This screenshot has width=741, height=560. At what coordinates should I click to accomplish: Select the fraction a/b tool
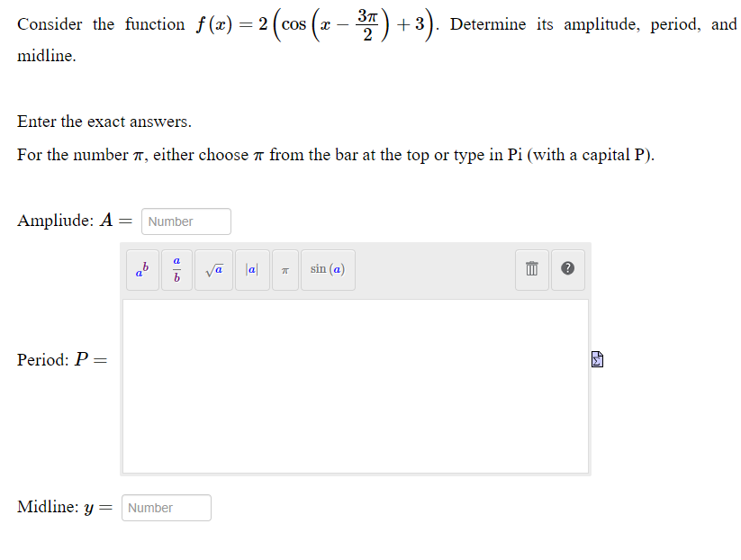point(176,269)
